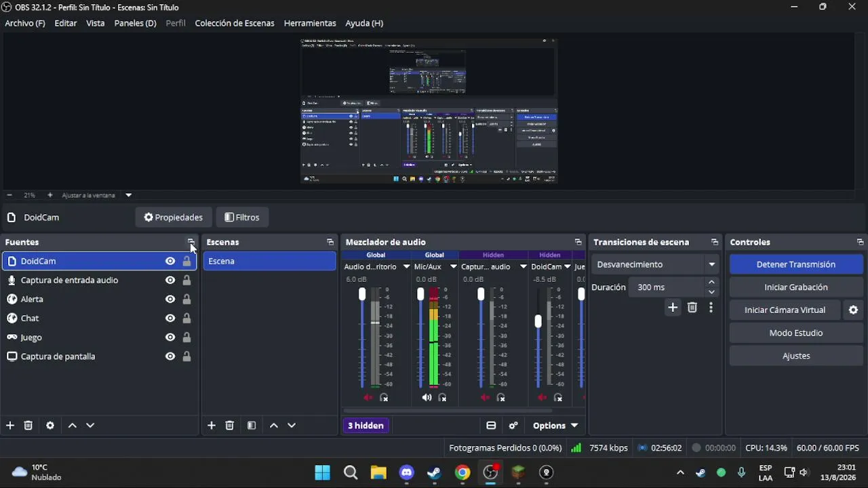Enable Modo Estudio

(796, 333)
